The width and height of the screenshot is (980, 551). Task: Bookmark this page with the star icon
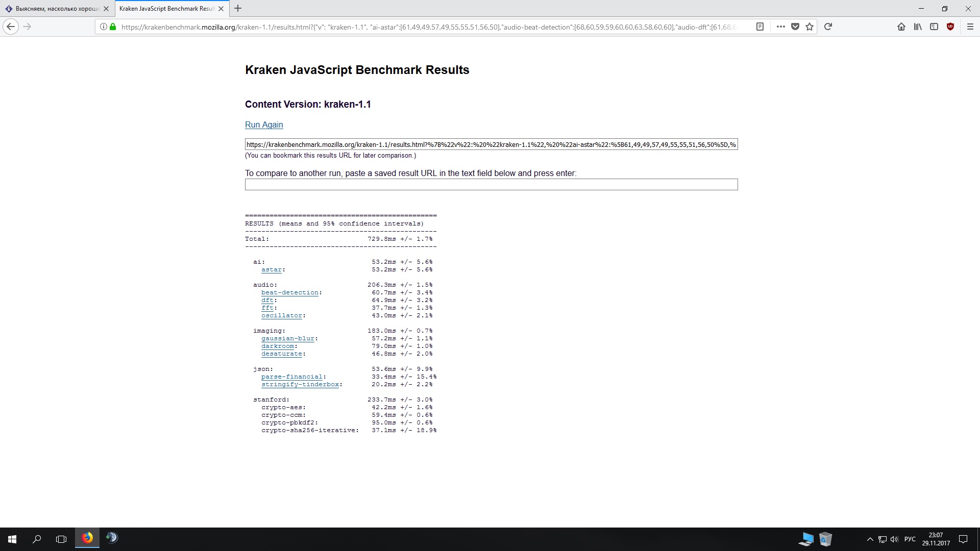(x=810, y=27)
